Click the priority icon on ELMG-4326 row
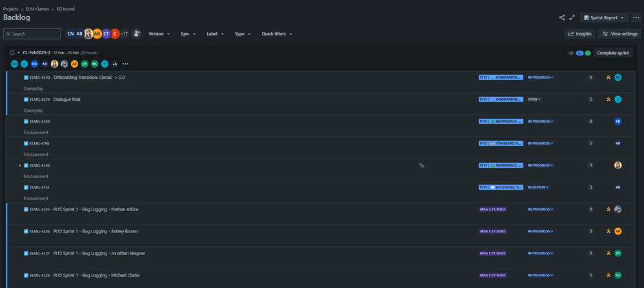Image resolution: width=644 pixels, height=288 pixels. tap(609, 231)
